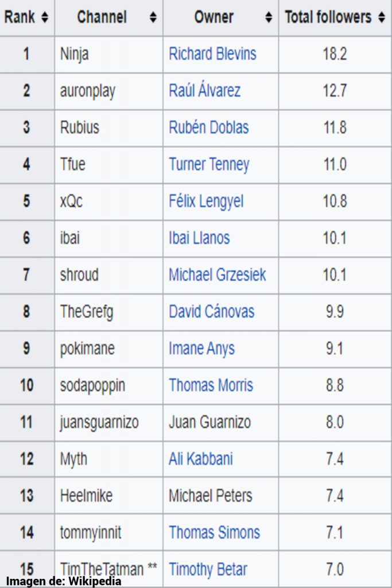Screen dimensions: 392x588
Task: Follow the Rubén Doblas link
Action: pos(208,127)
